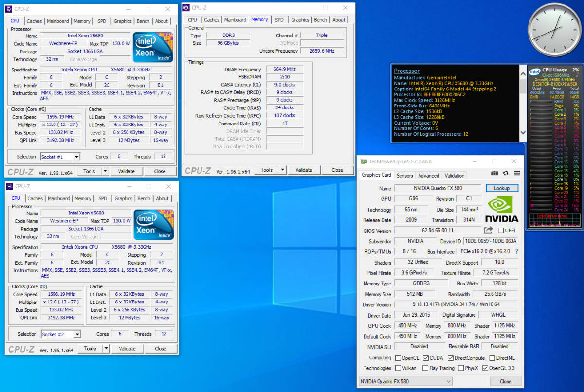Click the DRAM Frequency value 664.9 MHz
584x392 pixels.
point(284,70)
